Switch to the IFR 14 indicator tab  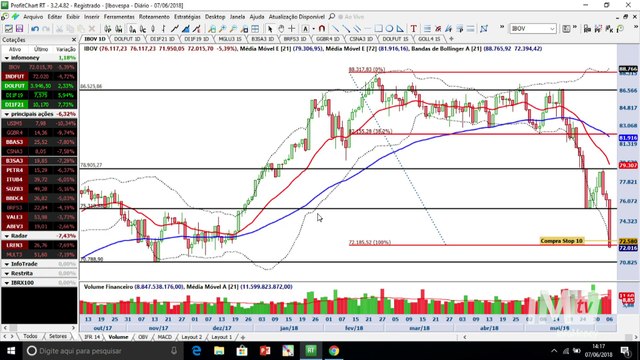coord(92,337)
